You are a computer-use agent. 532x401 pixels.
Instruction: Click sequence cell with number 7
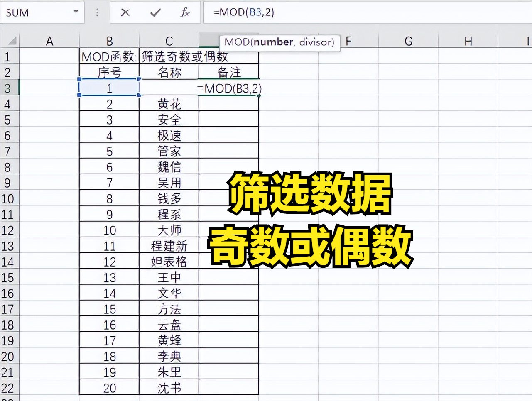coord(109,183)
